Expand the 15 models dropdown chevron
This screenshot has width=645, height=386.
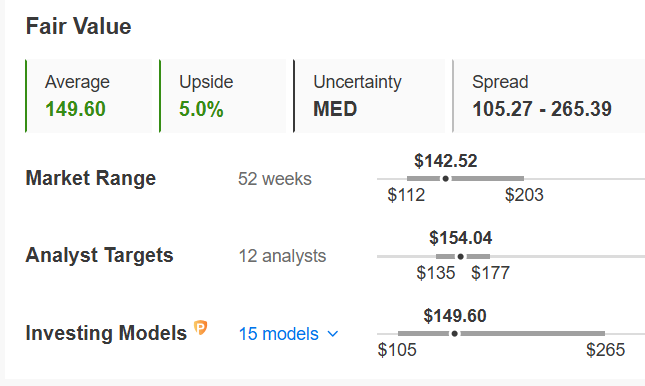click(333, 334)
